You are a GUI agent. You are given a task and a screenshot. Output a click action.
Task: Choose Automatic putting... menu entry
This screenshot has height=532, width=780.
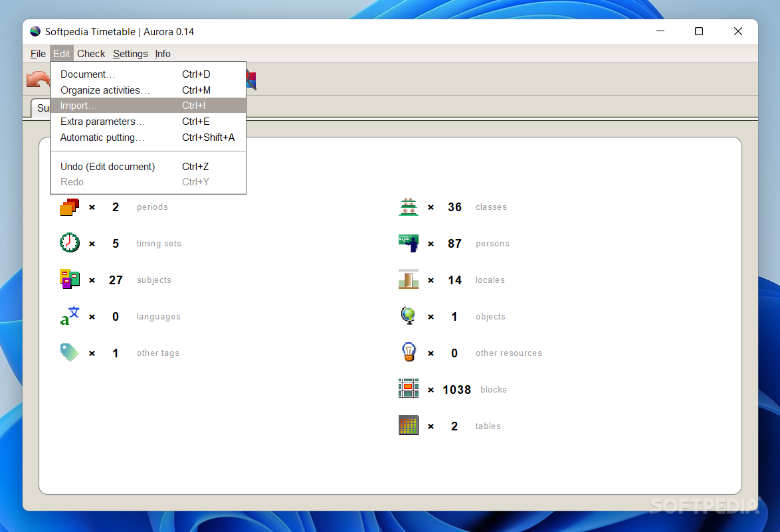(148, 137)
